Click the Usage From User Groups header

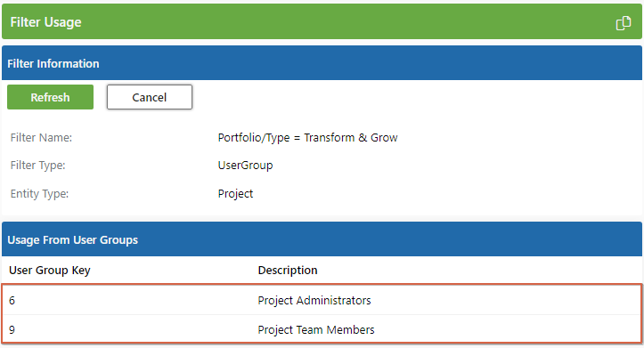point(322,239)
